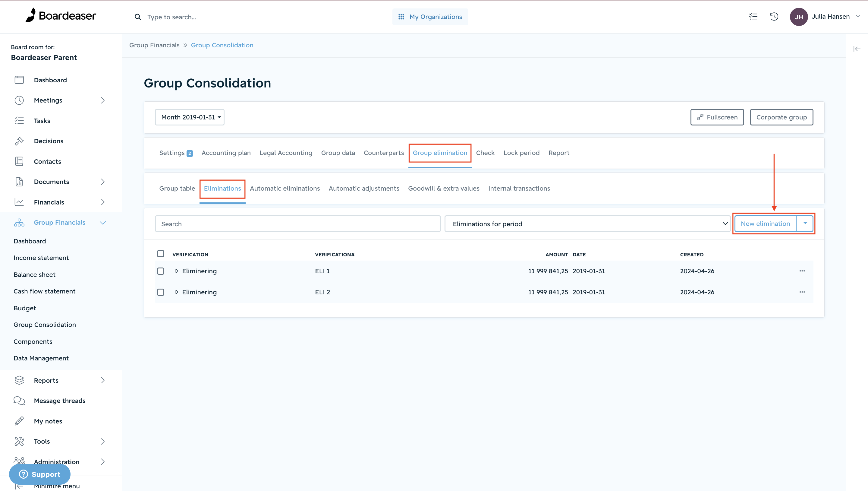
Task: Click the Tools wrench icon
Action: click(x=19, y=442)
